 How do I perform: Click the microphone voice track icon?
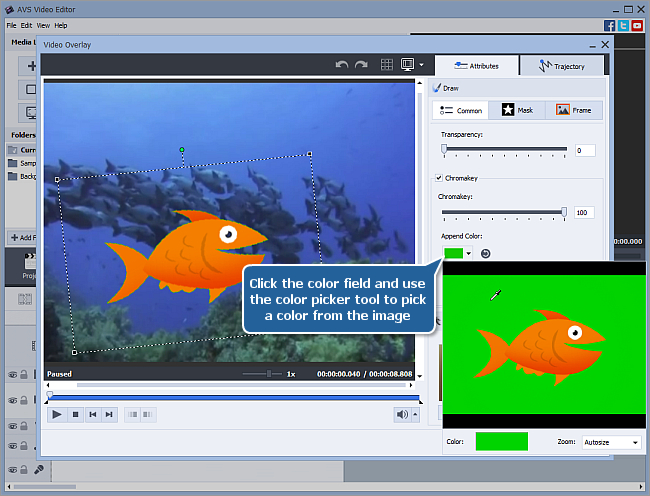click(x=39, y=469)
